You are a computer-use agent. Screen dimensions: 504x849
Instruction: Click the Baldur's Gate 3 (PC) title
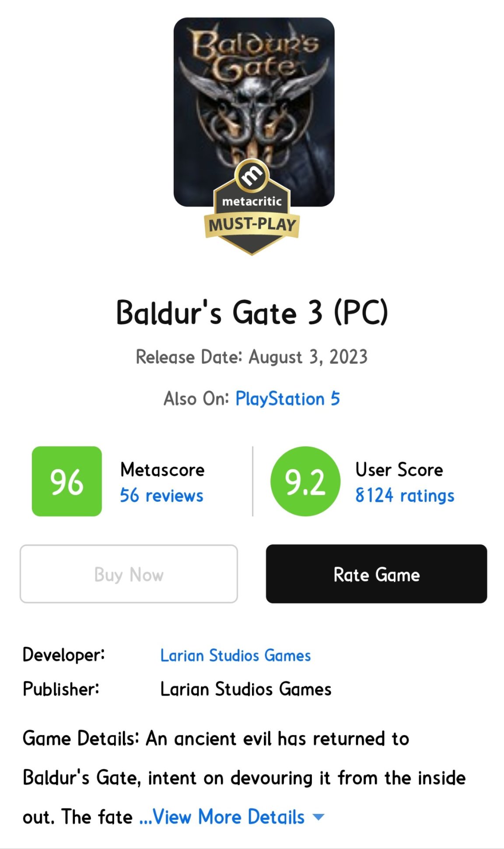[x=252, y=313]
